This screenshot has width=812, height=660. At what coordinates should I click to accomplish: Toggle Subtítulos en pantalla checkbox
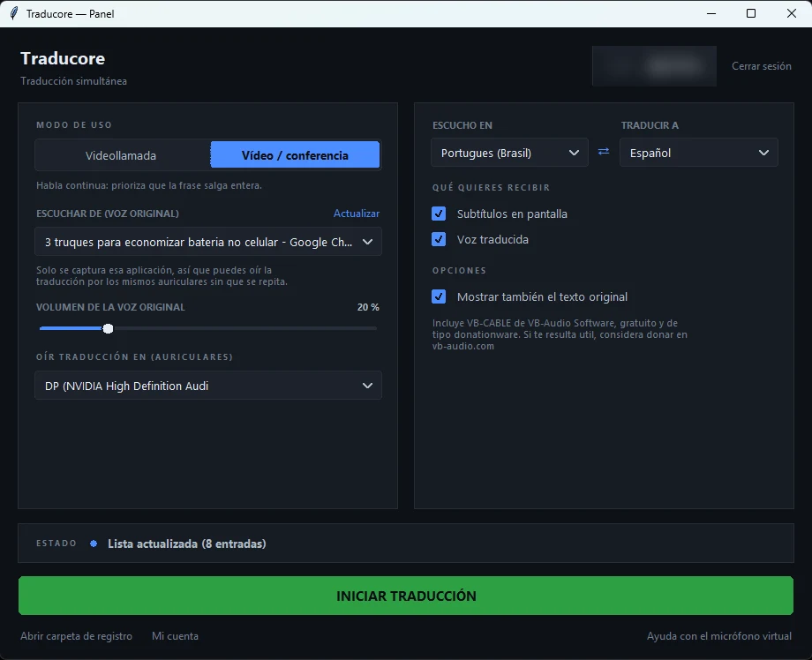pyautogui.click(x=439, y=214)
